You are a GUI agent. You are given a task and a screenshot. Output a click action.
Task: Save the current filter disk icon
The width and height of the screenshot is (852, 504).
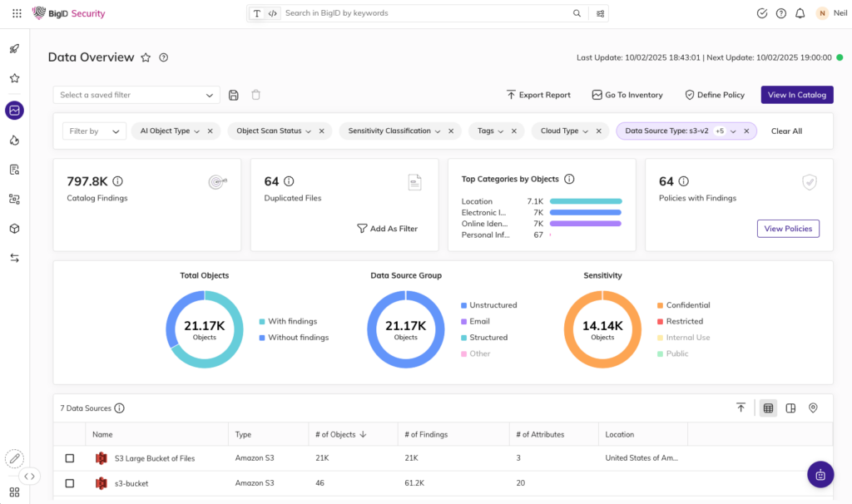click(x=233, y=95)
